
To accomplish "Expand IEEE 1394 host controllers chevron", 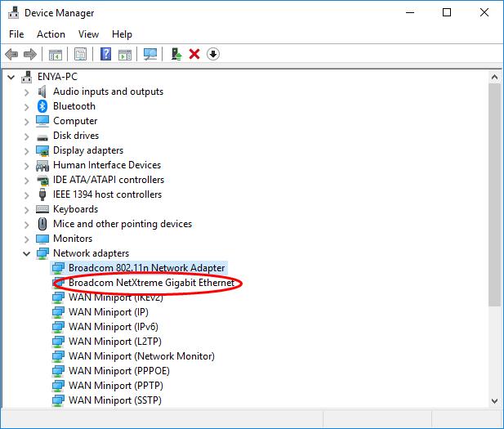I will click(x=27, y=195).
